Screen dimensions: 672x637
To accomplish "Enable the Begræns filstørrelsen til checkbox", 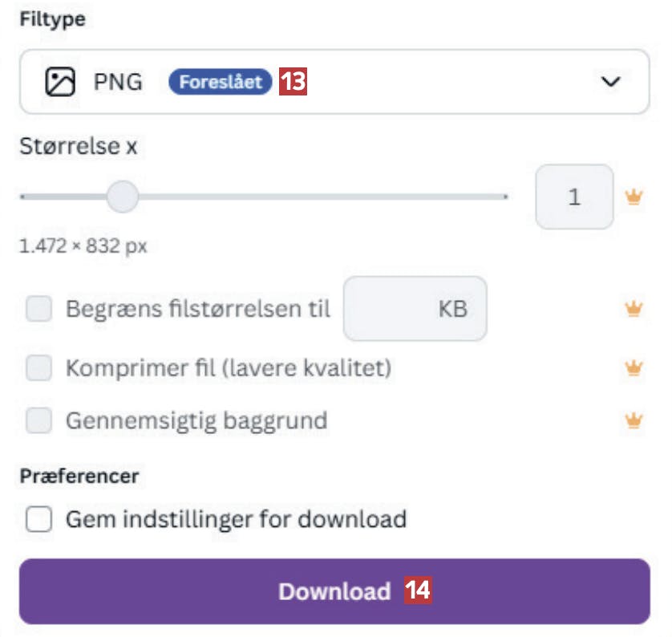I will tap(38, 309).
